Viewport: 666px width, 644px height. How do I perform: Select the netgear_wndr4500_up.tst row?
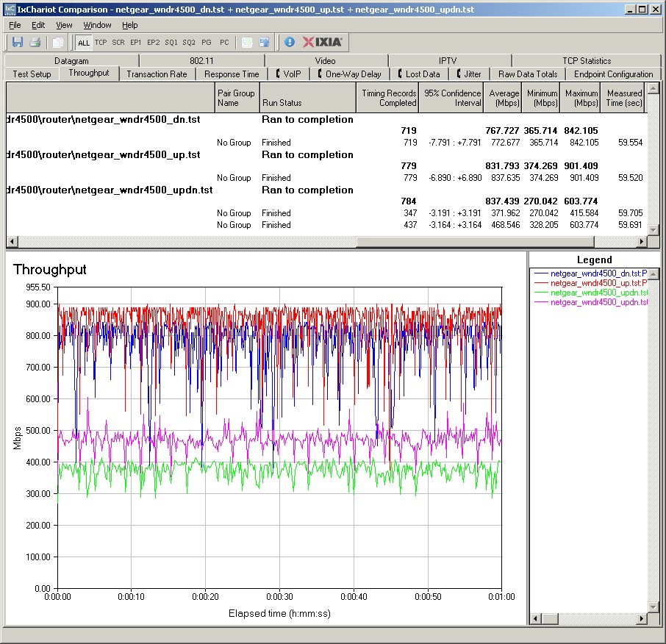(x=326, y=154)
